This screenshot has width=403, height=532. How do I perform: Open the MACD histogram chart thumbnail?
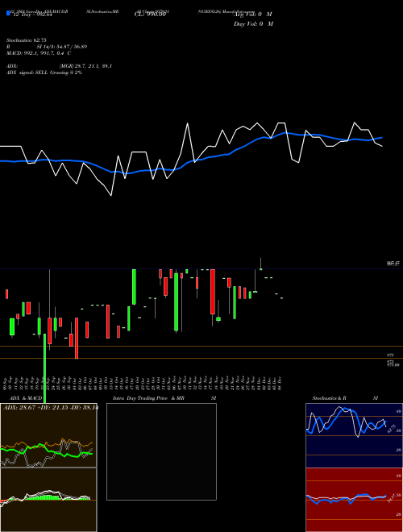48,500
